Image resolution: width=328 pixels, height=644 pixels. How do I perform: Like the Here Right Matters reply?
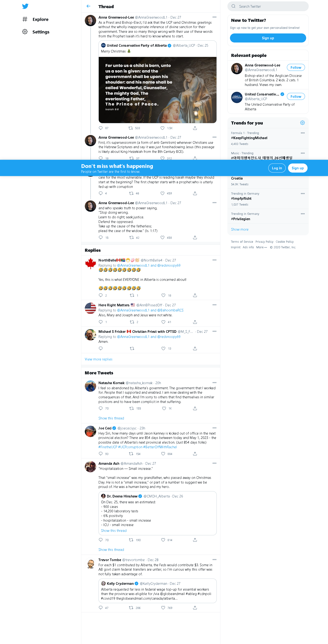(163, 322)
